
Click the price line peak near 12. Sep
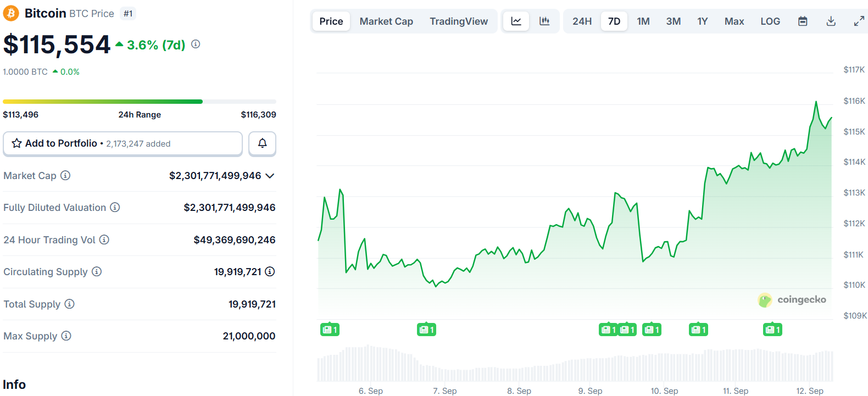point(816,102)
